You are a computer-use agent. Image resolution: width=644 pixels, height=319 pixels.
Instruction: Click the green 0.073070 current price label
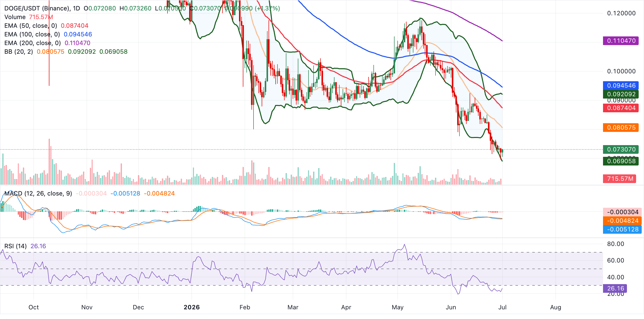pos(621,149)
